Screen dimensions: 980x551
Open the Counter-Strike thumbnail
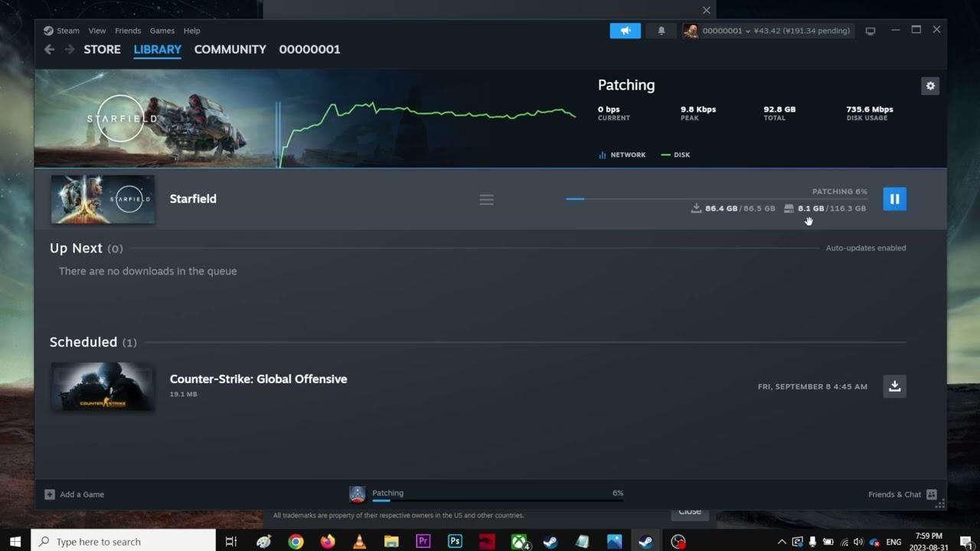[103, 386]
